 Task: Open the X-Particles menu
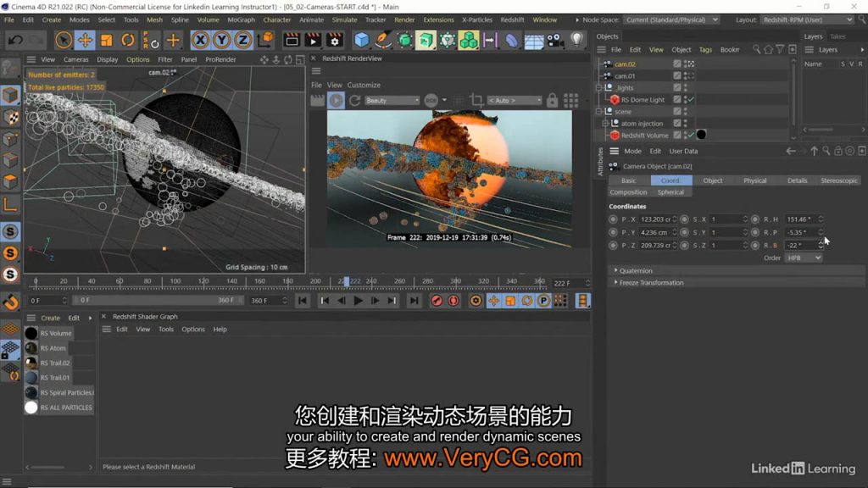476,20
